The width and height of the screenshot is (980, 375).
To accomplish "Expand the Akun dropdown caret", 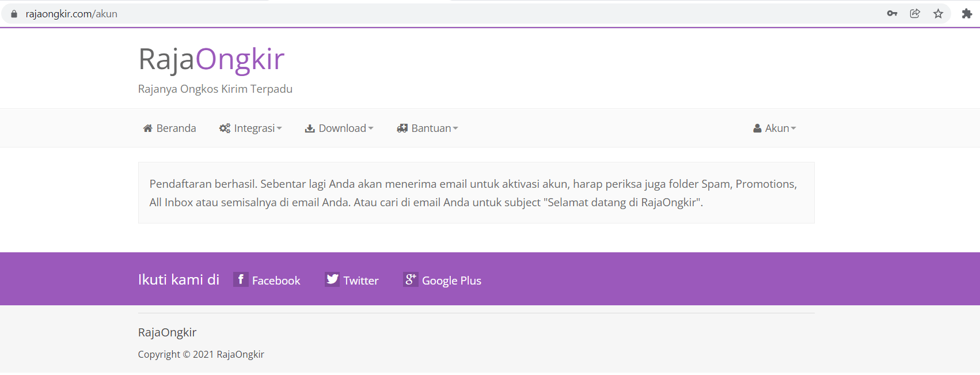I will (x=793, y=128).
